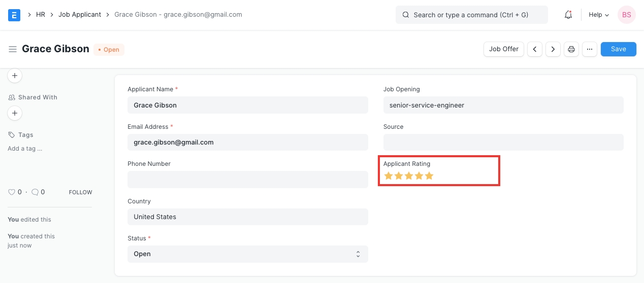This screenshot has width=644, height=283.
Task: Create a Job Offer
Action: [503, 49]
